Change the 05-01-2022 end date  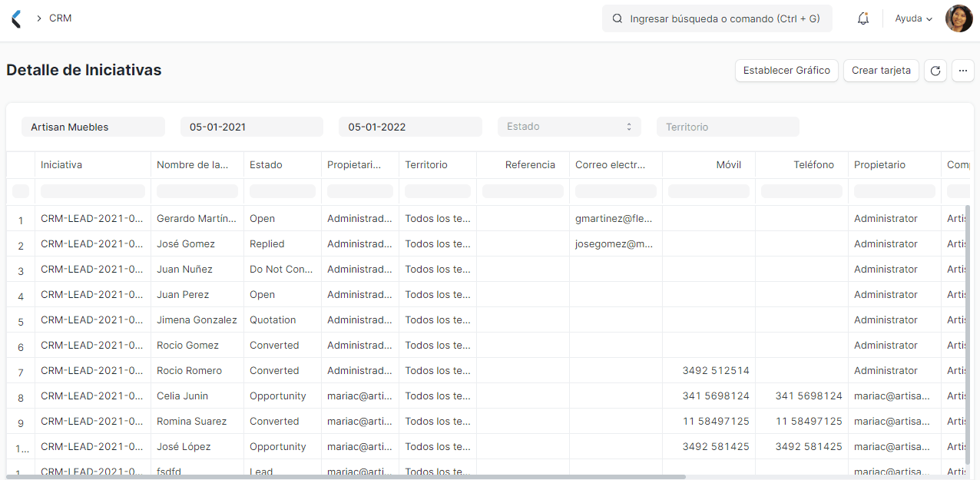[410, 127]
